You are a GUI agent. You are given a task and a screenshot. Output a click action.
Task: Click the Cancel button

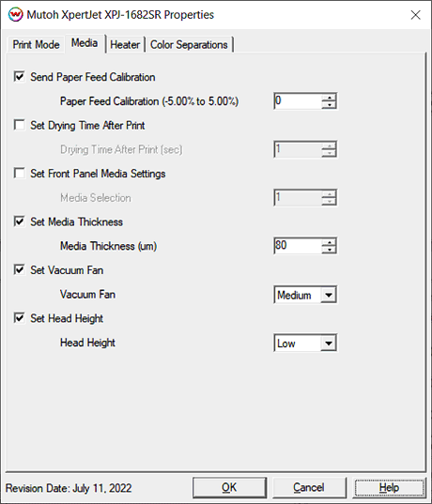[x=309, y=488]
